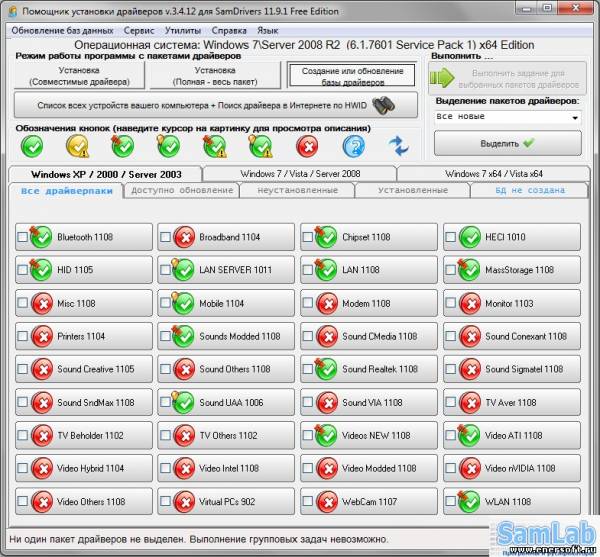
Task: Check the Video Intel 1108 checkbox
Action: click(x=165, y=468)
